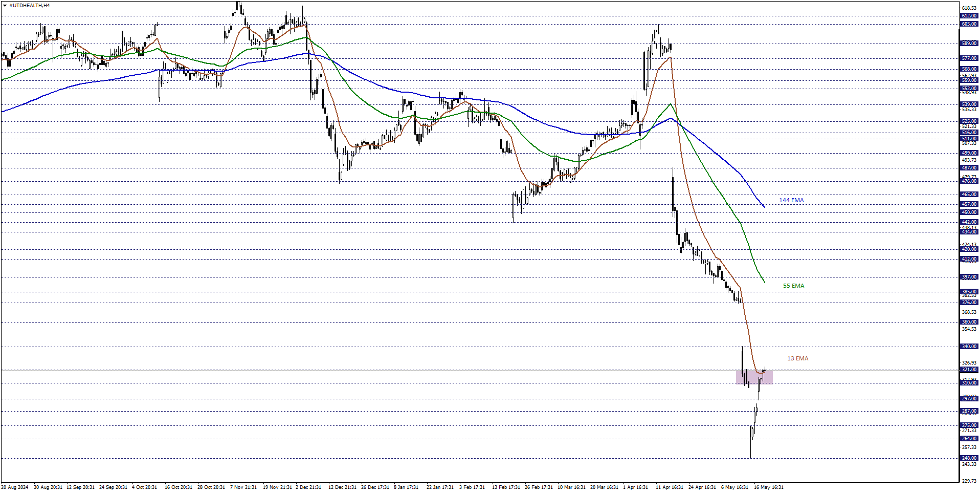Viewport: 980px width, 493px height.
Task: Click the 2 Dec 21:31 date label
Action: [x=308, y=487]
